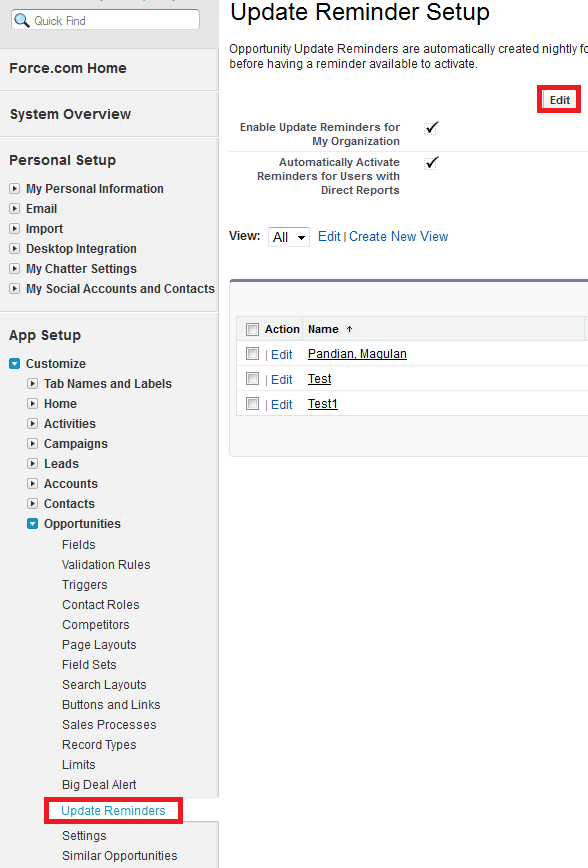Check the Pandian, Magulan row checkbox
Viewport: 588px width, 868px height.
[x=252, y=353]
